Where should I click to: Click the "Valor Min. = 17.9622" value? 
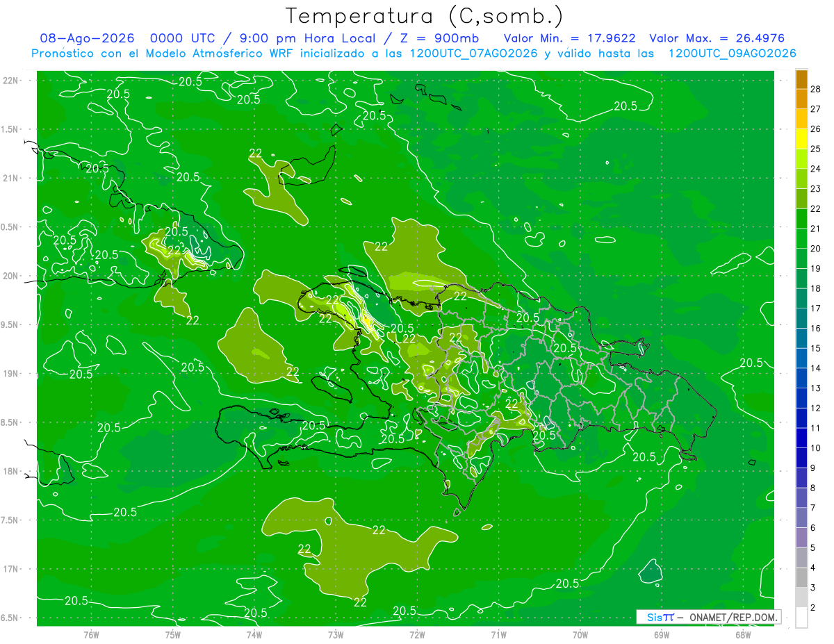tap(569, 39)
